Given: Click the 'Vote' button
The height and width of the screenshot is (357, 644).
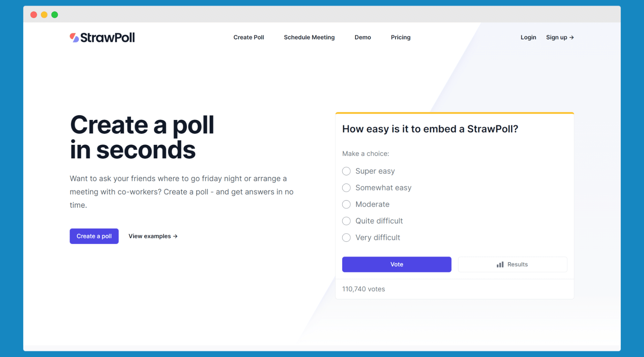Looking at the screenshot, I should tap(396, 264).
